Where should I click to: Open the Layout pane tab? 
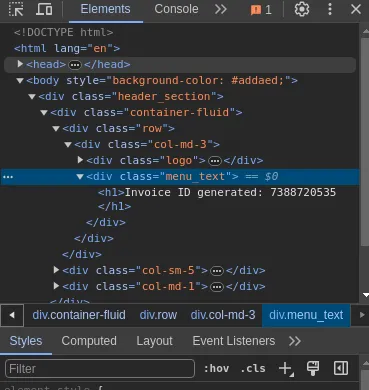click(x=154, y=341)
